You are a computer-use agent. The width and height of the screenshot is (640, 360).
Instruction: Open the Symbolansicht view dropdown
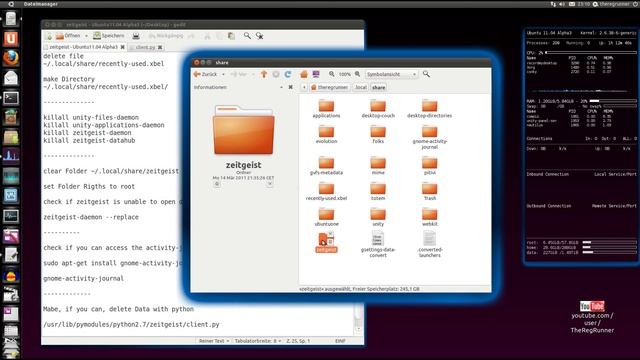[391, 74]
